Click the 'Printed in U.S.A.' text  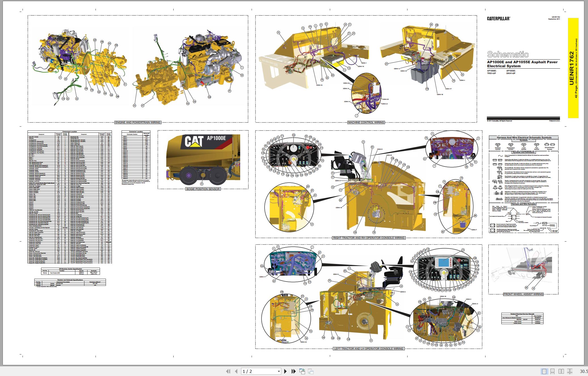(555, 121)
